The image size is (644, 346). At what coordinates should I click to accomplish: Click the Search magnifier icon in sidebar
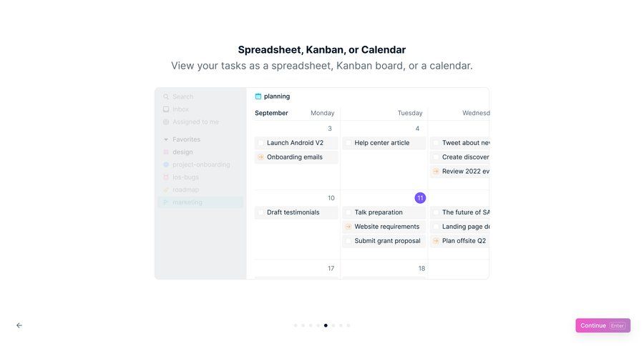click(166, 97)
